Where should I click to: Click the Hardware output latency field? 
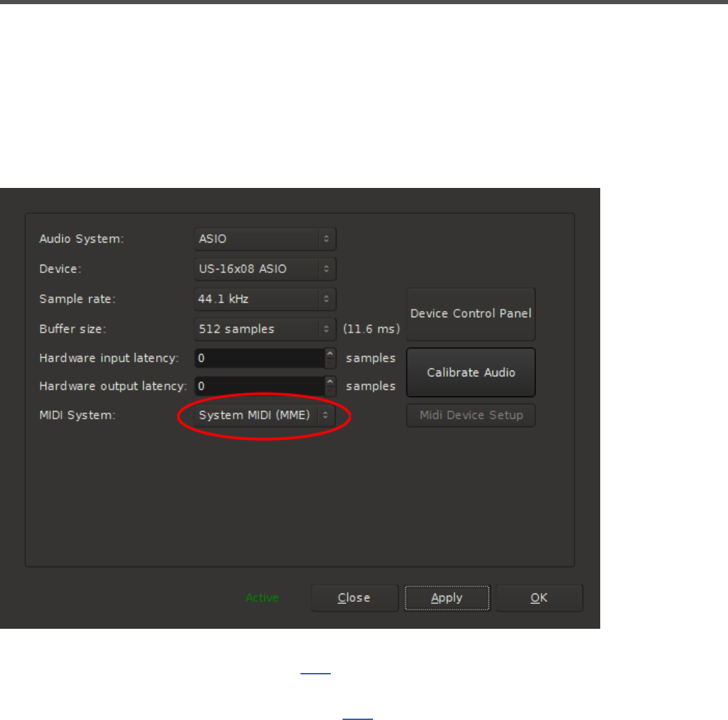pos(260,386)
